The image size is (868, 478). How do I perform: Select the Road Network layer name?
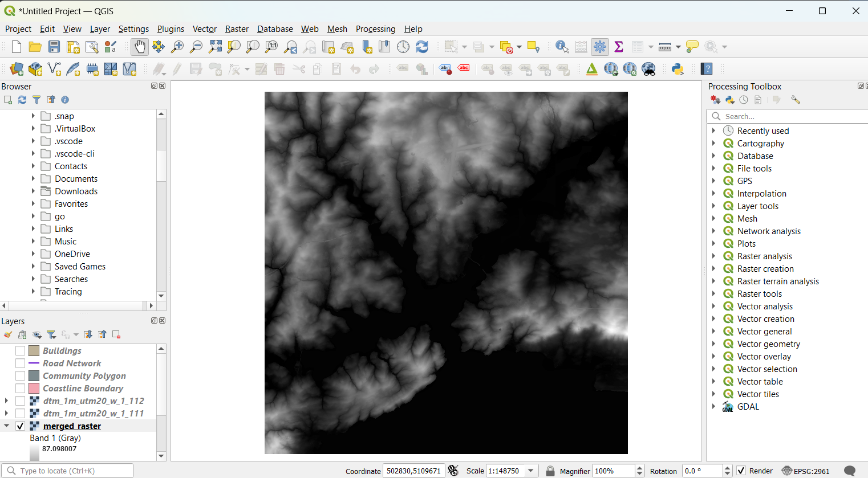(x=72, y=363)
